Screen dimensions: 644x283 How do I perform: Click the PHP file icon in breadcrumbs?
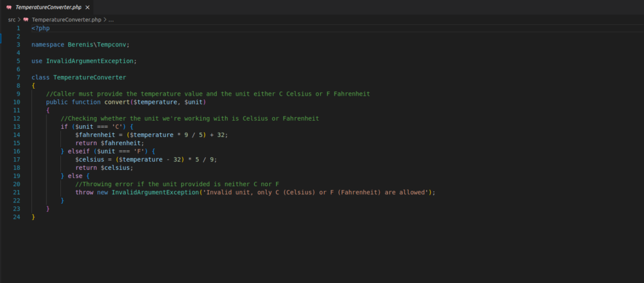pyautogui.click(x=26, y=19)
